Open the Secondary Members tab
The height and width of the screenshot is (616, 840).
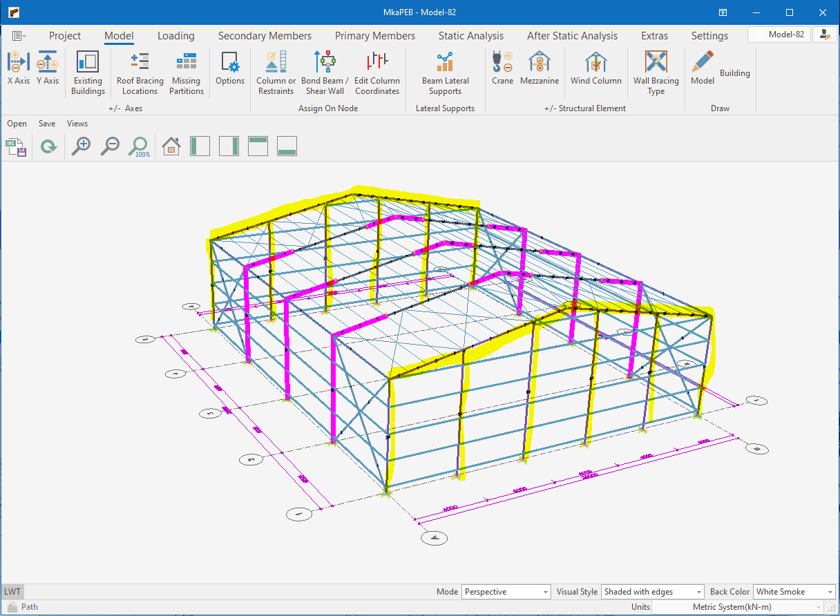pos(265,36)
